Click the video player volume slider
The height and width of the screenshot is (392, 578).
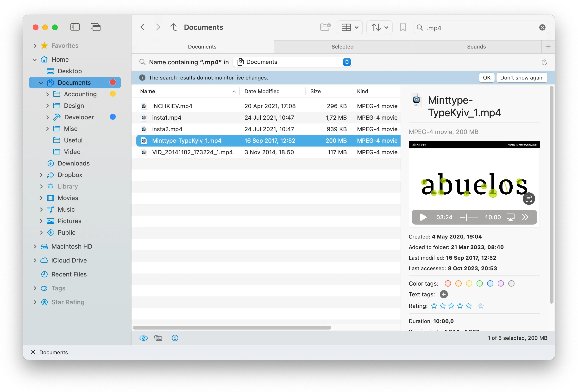click(x=468, y=217)
